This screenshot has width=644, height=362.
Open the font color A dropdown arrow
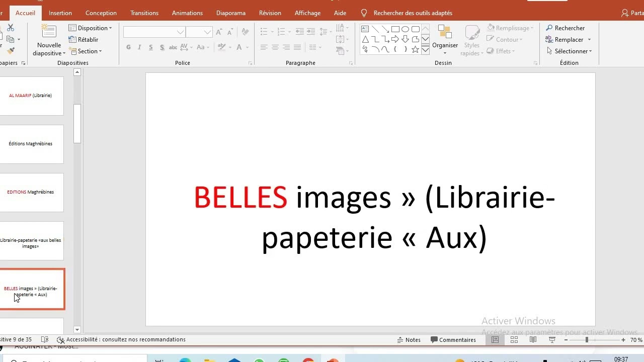tap(247, 47)
